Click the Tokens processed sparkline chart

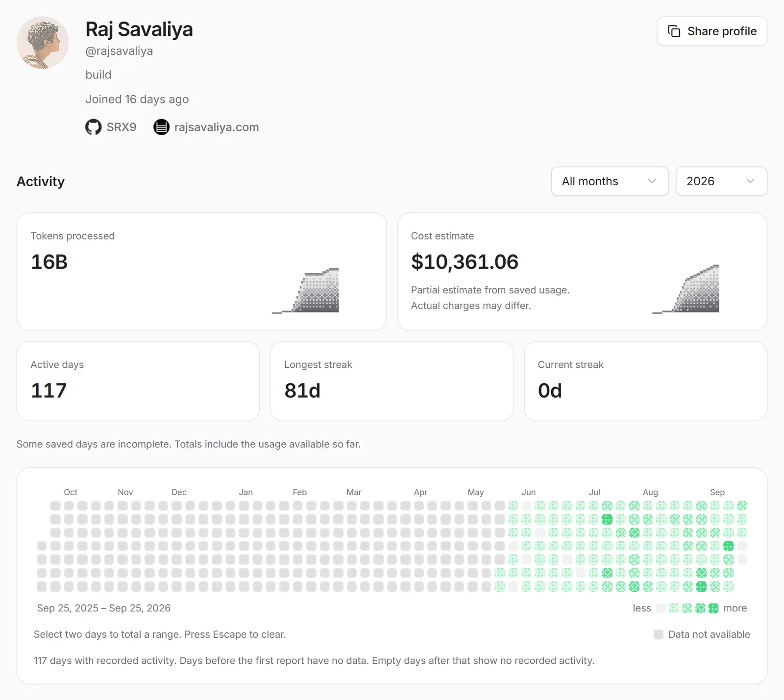tap(305, 290)
